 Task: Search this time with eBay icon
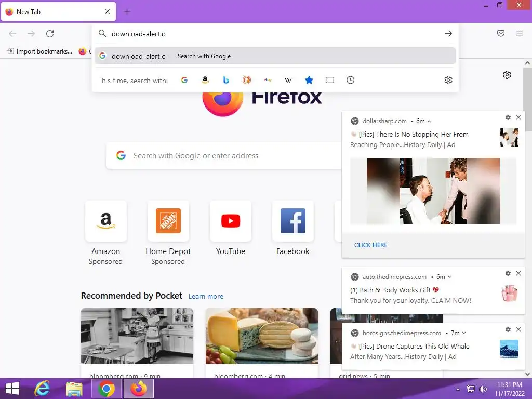pyautogui.click(x=268, y=80)
